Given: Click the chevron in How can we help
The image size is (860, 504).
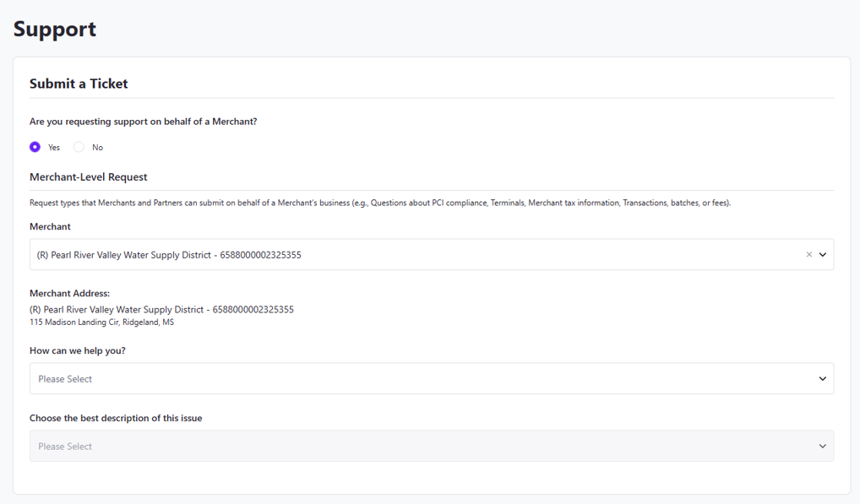Looking at the screenshot, I should [x=823, y=379].
